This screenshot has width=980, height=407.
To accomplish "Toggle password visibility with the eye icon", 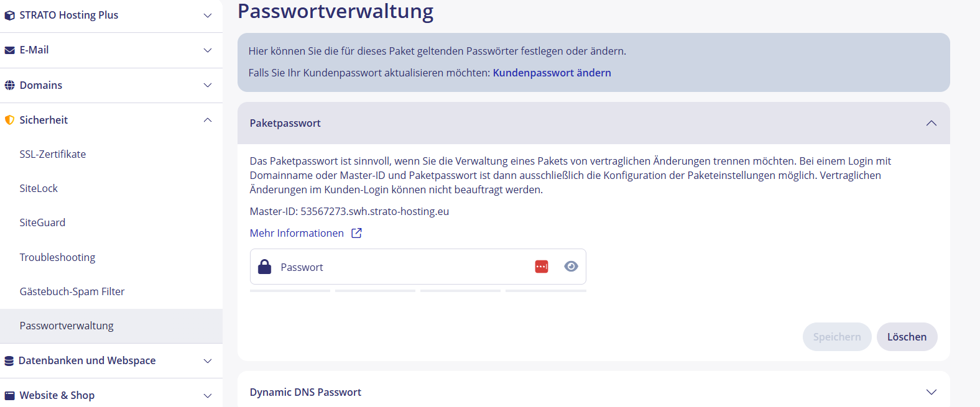I will click(571, 267).
